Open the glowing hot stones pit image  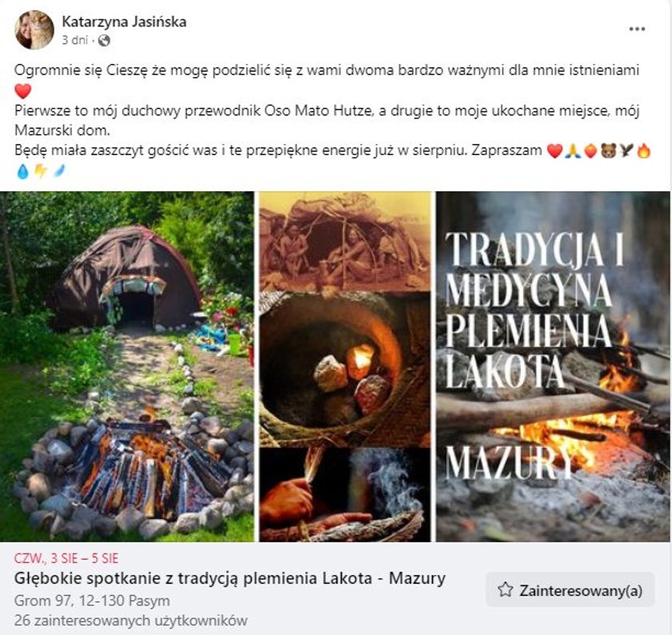coord(345,369)
